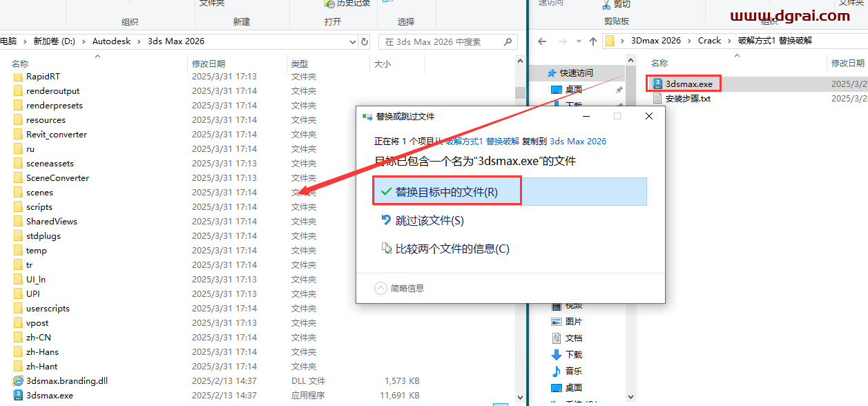Click the navigation pane scroll-down arrow

(x=629, y=397)
